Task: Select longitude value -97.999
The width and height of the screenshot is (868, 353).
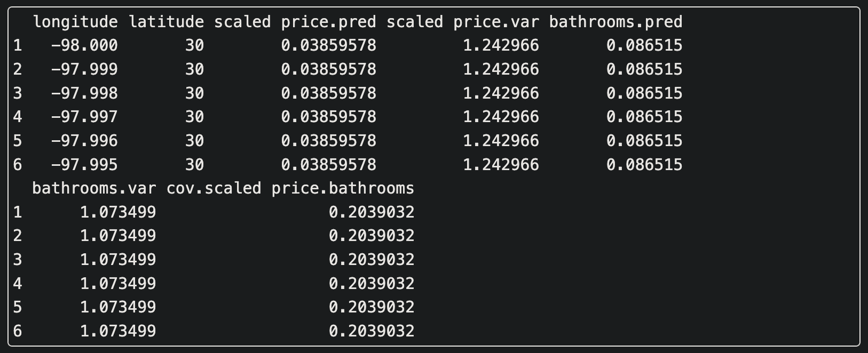Action: 84,69
